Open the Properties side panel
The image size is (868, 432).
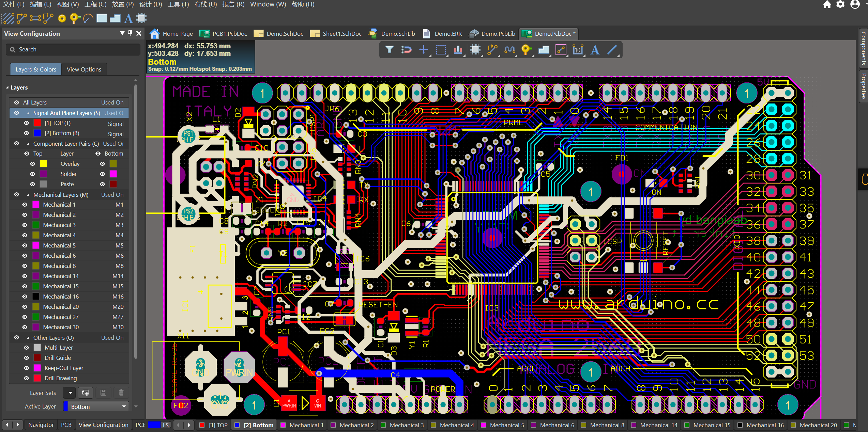[863, 86]
